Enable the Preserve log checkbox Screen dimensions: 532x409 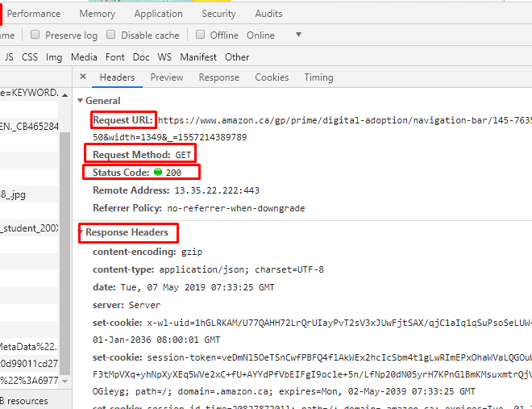tap(35, 35)
